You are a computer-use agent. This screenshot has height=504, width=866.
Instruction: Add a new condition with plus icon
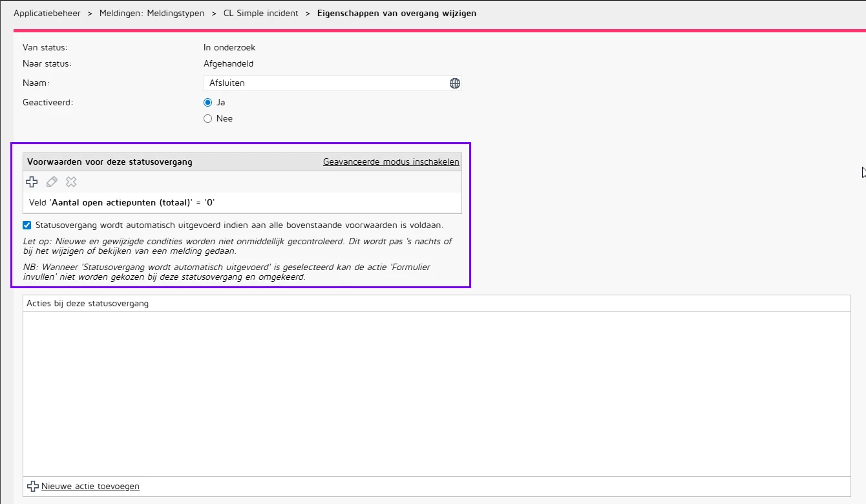[32, 182]
